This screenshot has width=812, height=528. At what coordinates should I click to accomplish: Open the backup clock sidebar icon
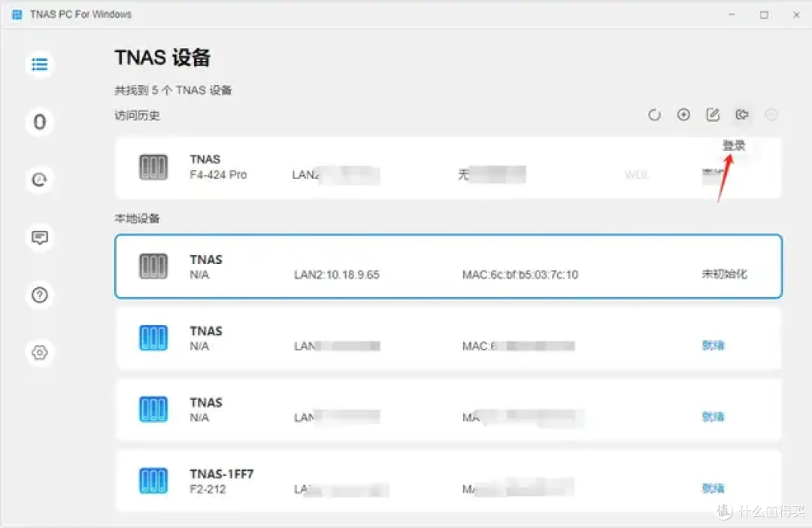[39, 180]
